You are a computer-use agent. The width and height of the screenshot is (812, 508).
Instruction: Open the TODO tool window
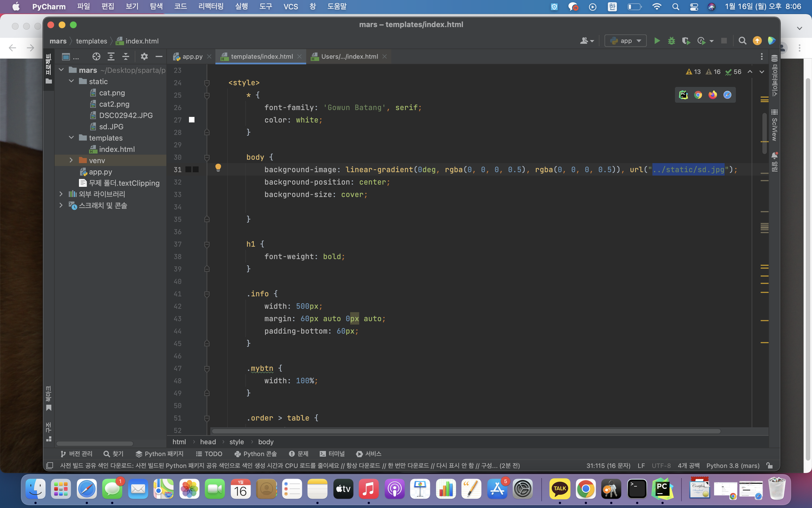(x=209, y=454)
